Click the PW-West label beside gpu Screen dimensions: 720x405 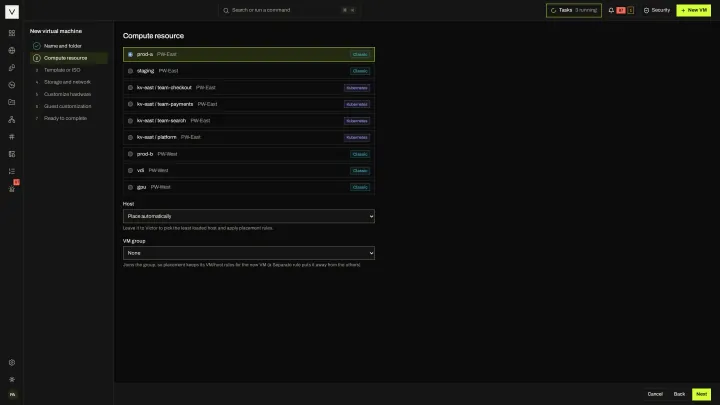coord(161,187)
